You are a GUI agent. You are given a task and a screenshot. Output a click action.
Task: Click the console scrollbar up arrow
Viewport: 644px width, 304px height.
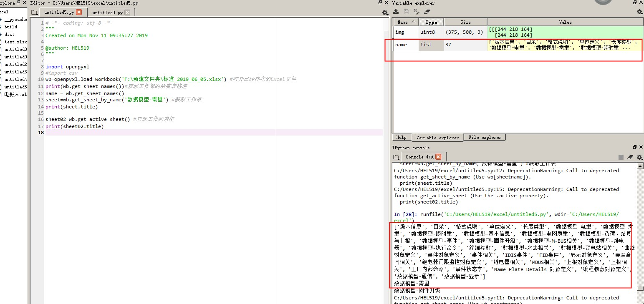point(641,166)
